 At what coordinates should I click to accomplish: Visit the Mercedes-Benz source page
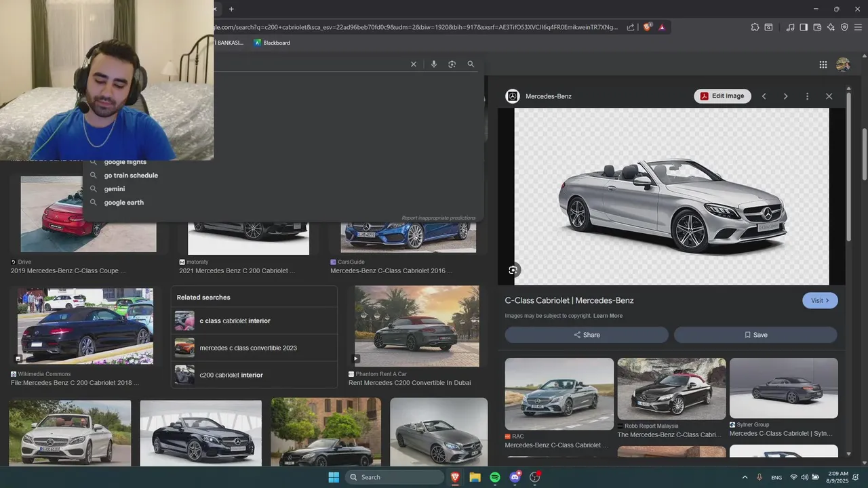(820, 300)
